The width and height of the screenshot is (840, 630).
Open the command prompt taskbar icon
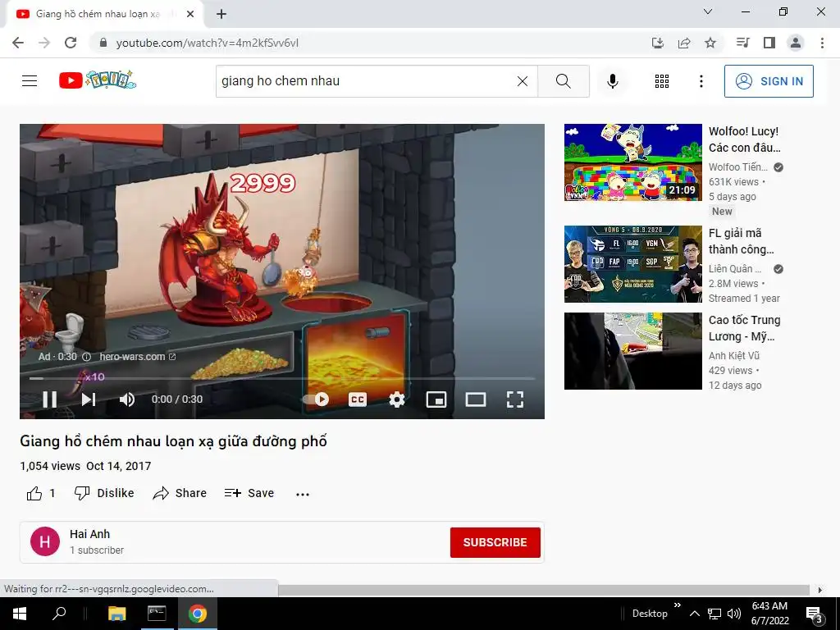click(x=157, y=614)
